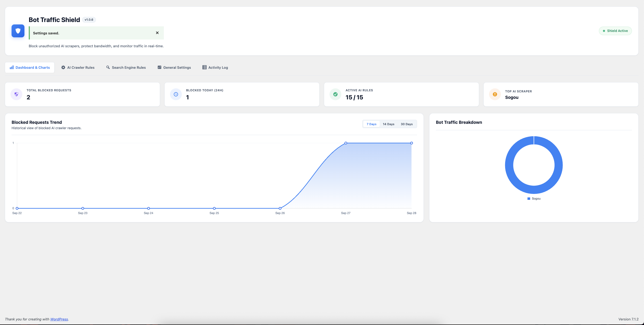Toggle the Sogou legend color swatch
Viewport: 644px width, 325px height.
pyautogui.click(x=529, y=199)
